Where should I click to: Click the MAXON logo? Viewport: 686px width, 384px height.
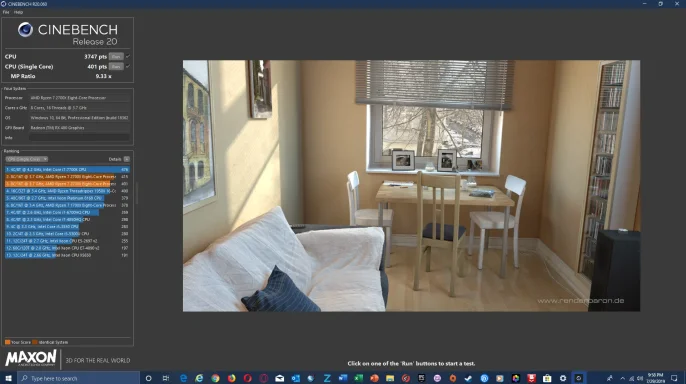pos(31,358)
